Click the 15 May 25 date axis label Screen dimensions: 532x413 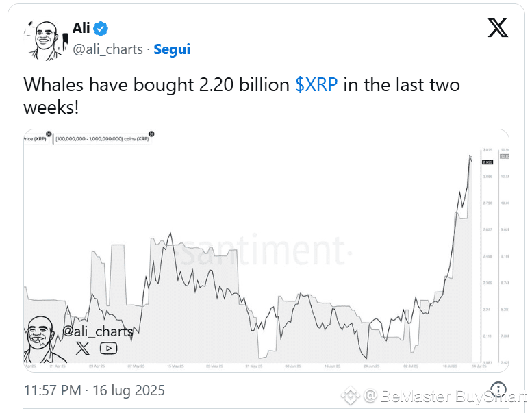[175, 366]
